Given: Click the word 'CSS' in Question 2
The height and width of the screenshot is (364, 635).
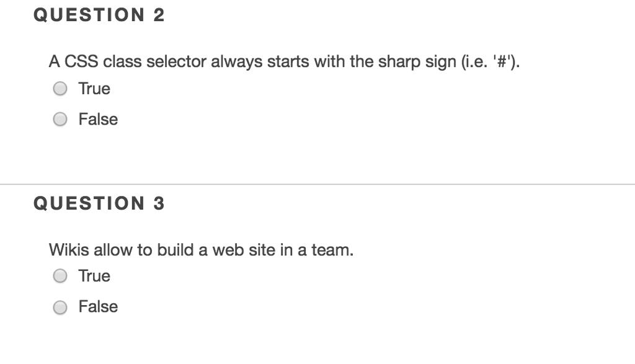Looking at the screenshot, I should [x=81, y=62].
